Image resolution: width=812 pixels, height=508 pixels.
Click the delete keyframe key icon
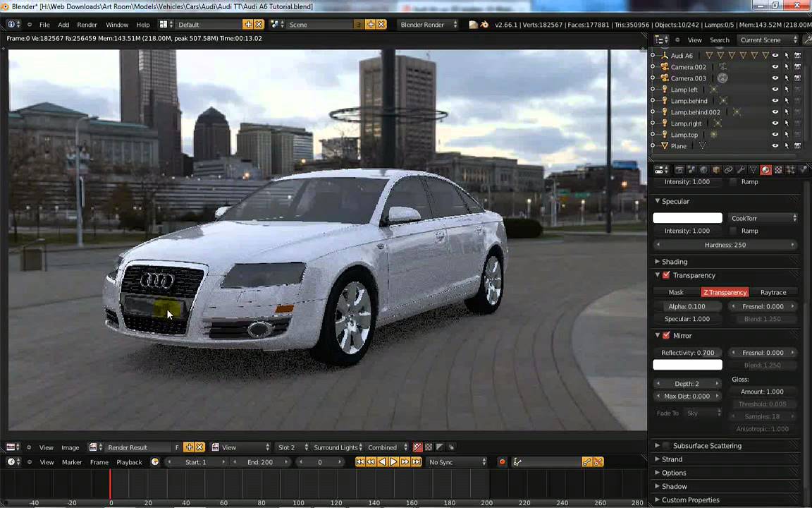598,462
